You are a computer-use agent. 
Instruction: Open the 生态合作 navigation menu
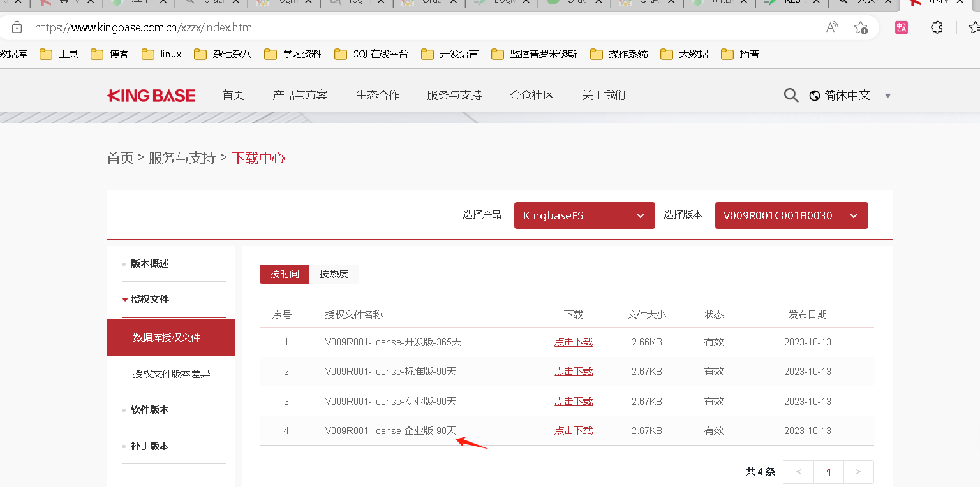378,96
